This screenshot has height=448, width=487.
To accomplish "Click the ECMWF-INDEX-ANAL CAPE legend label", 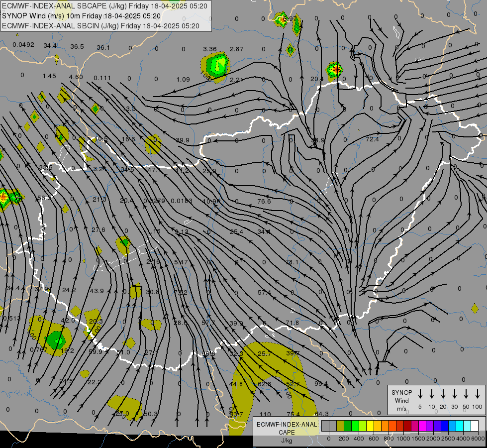I will click(287, 428).
